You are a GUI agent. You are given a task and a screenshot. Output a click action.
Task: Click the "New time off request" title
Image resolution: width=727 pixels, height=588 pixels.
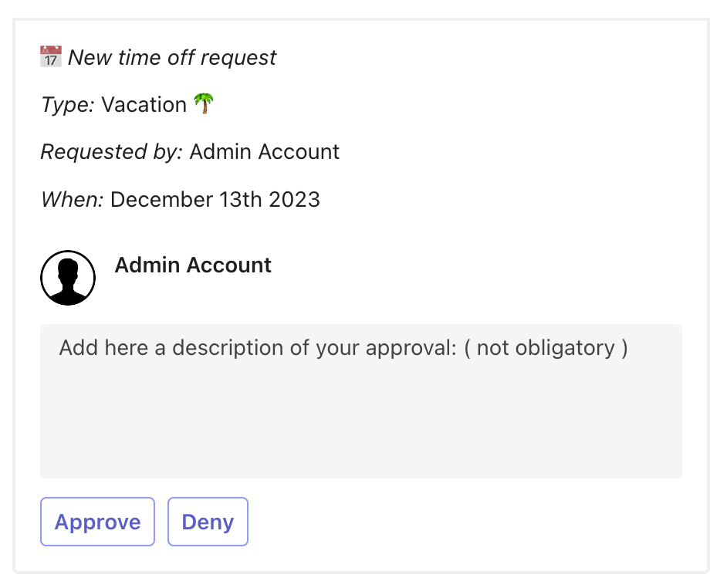coord(172,57)
